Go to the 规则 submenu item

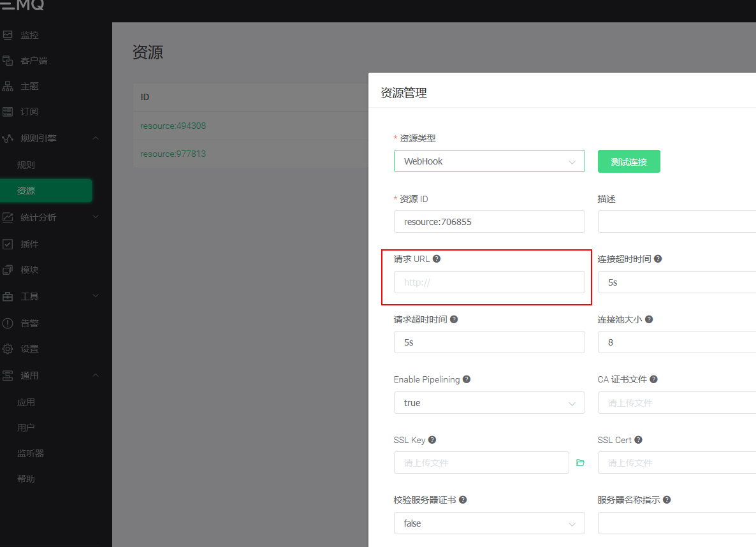click(26, 165)
